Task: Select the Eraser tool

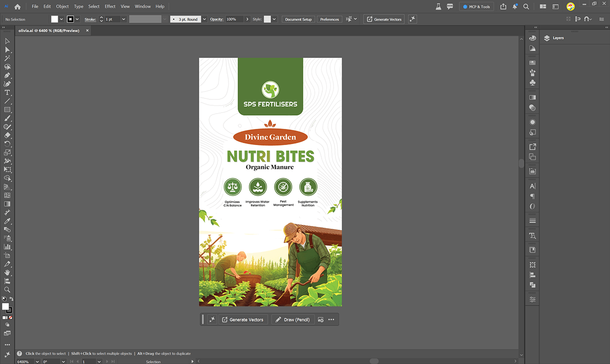Action: pyautogui.click(x=7, y=135)
